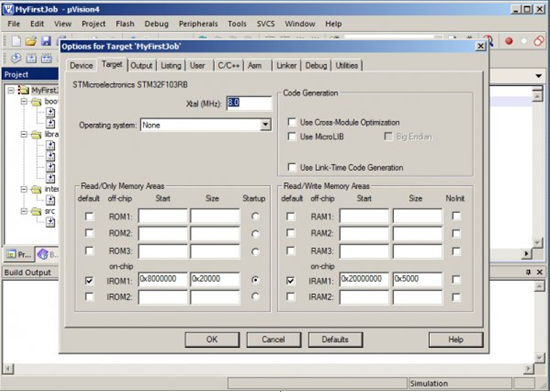
Task: Open the SVCS menu
Action: [x=266, y=24]
